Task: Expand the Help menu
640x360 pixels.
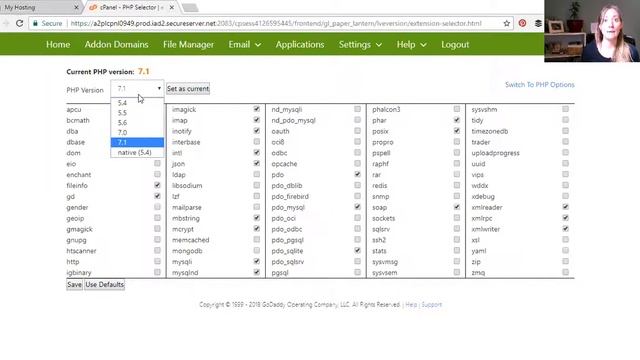Action: (411, 44)
